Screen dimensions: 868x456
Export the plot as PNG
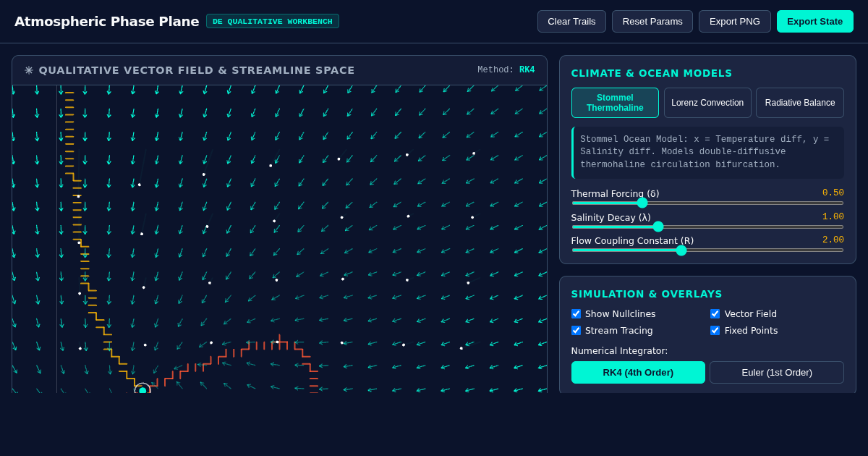click(x=735, y=21)
